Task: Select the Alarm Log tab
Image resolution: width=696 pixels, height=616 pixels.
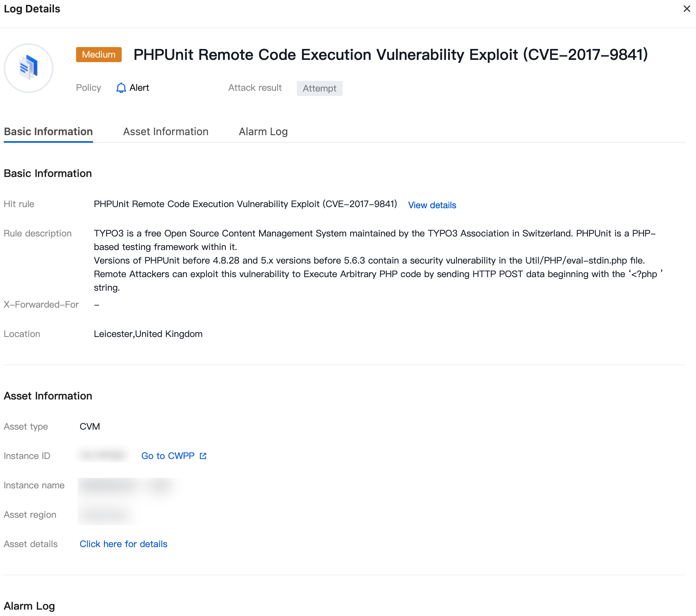Action: 263,131
